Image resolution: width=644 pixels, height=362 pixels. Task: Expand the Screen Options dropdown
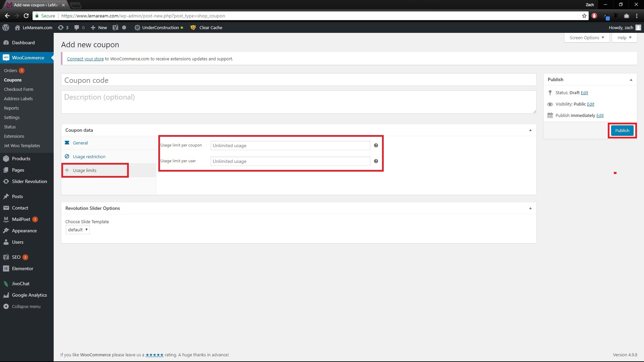pos(587,38)
